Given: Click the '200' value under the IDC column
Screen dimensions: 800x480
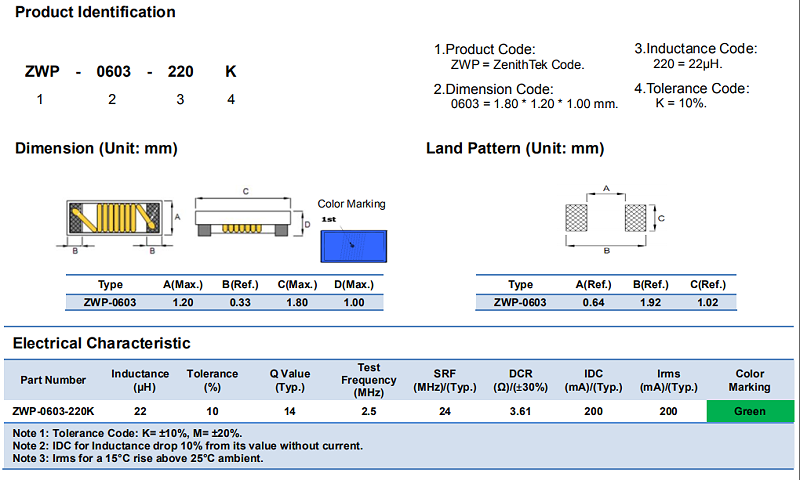Looking at the screenshot, I should click(593, 411).
